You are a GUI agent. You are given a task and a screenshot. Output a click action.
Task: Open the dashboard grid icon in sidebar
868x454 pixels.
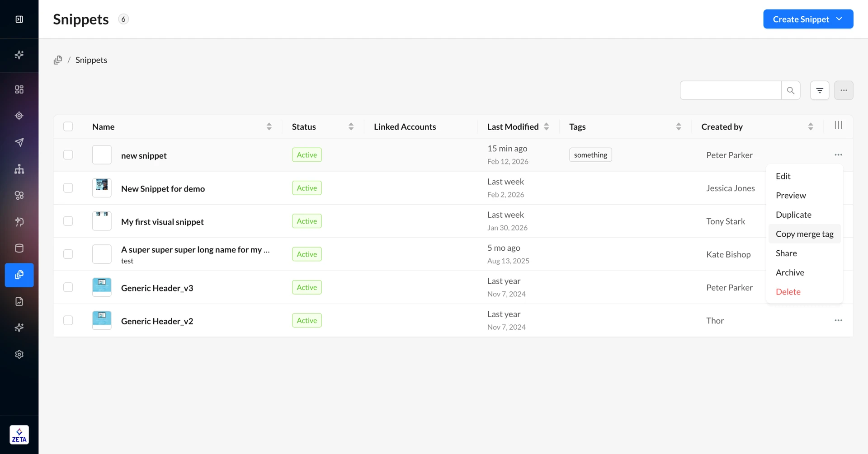[19, 89]
